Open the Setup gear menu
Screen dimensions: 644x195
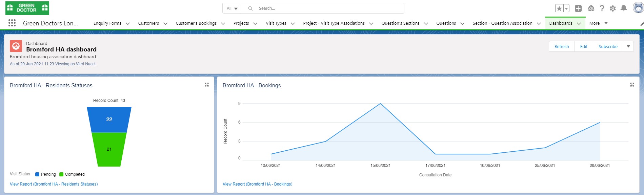pyautogui.click(x=612, y=8)
